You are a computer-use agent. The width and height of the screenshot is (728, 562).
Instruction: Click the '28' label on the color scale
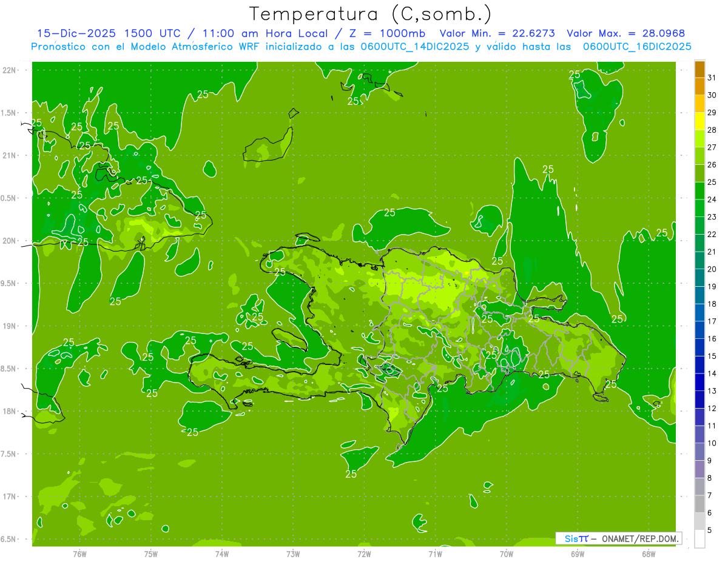[712, 130]
